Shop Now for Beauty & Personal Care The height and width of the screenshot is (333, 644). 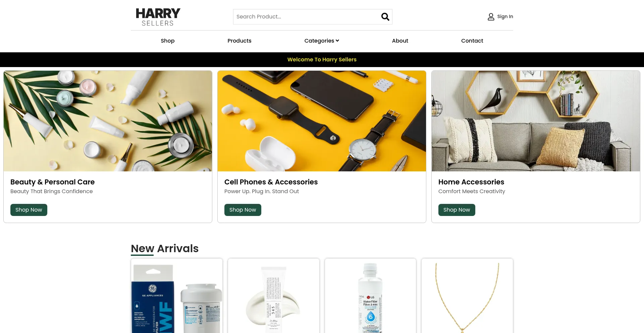(29, 210)
